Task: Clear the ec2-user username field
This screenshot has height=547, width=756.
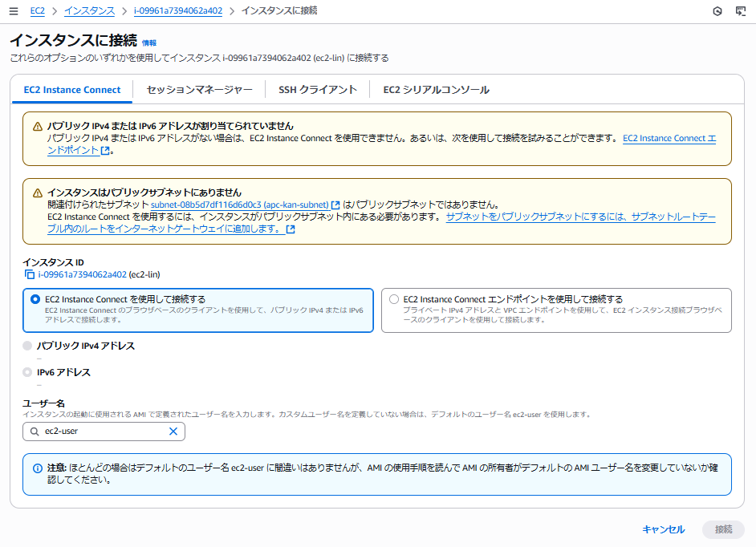Action: [173, 432]
